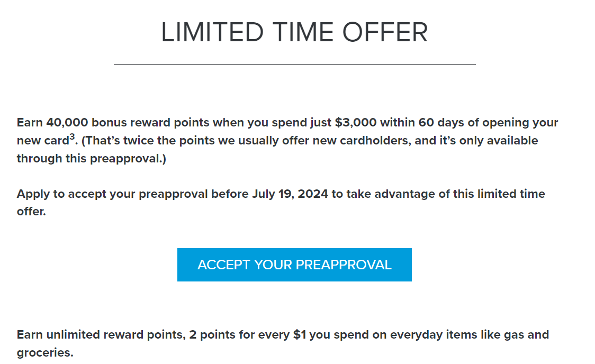The image size is (595, 364).
Task: Click the word 'offer.' ending second paragraph
Action: (31, 212)
